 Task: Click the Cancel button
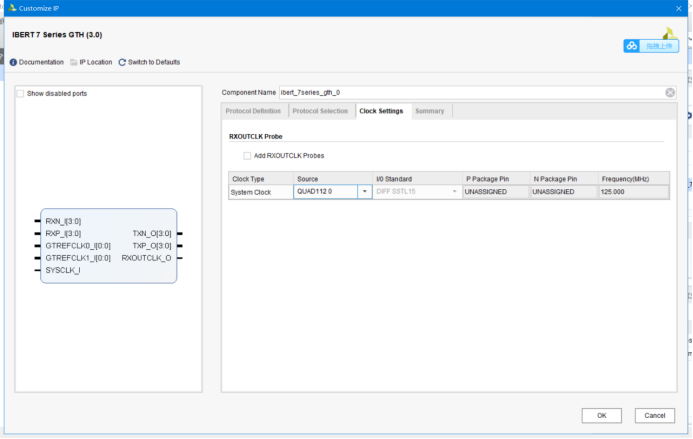[655, 416]
